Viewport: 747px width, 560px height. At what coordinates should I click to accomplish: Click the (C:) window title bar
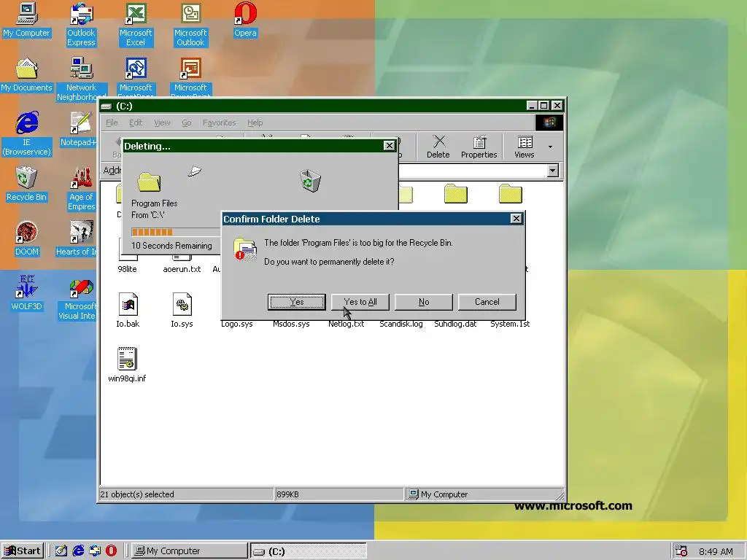pyautogui.click(x=314, y=106)
